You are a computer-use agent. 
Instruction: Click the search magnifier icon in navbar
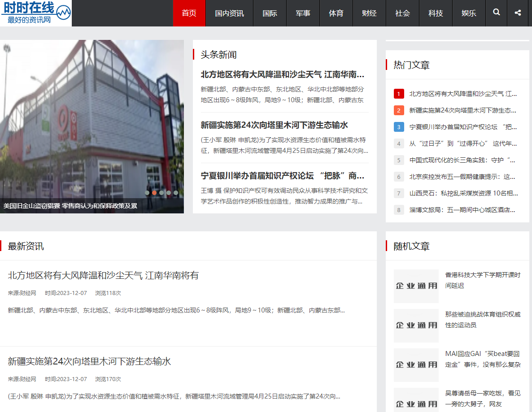497,13
